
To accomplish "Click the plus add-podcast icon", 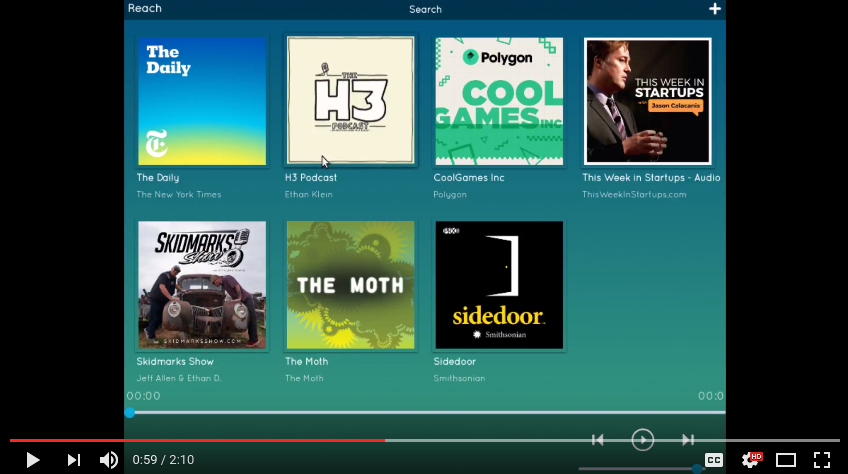I will point(714,9).
